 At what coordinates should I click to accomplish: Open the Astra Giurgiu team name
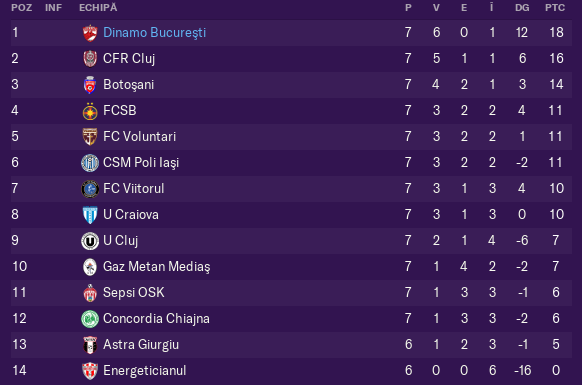(141, 345)
